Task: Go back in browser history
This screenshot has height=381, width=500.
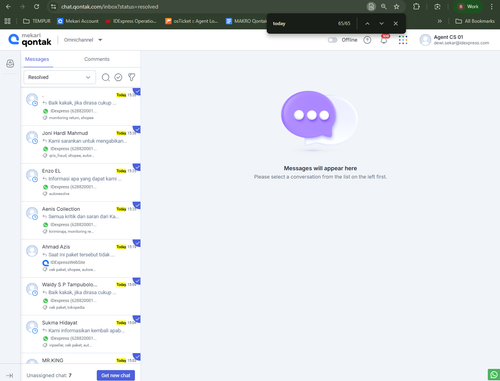Action: point(8,7)
